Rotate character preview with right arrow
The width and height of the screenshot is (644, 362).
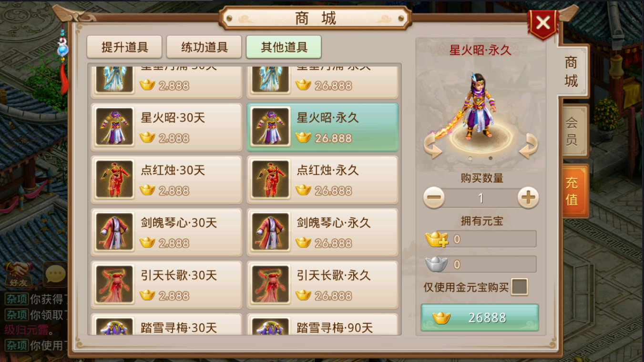pyautogui.click(x=528, y=146)
